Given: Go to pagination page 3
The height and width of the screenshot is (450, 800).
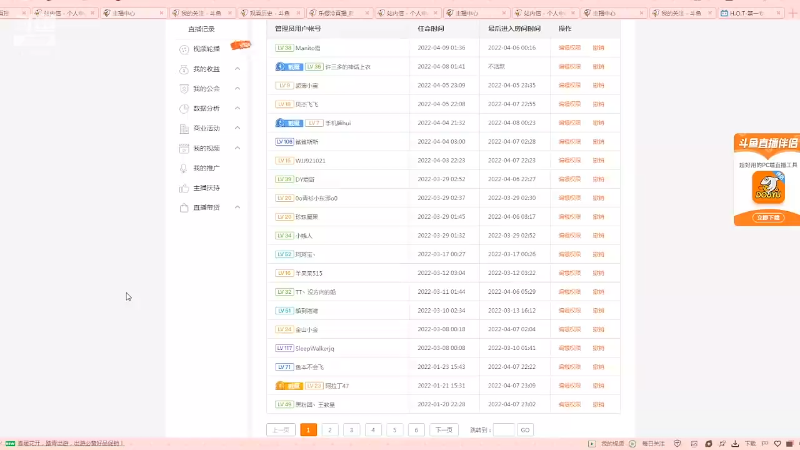Looking at the screenshot, I should pos(352,430).
